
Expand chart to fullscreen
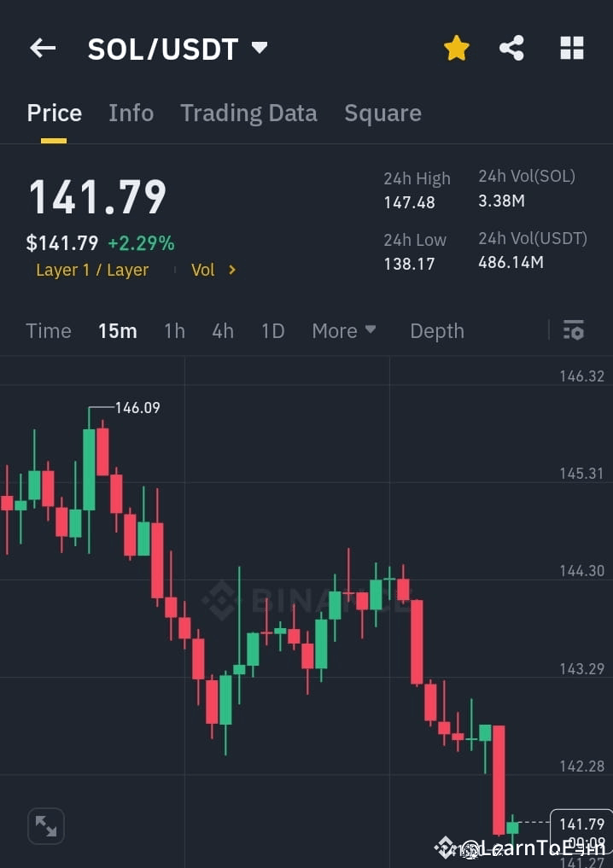click(x=45, y=825)
